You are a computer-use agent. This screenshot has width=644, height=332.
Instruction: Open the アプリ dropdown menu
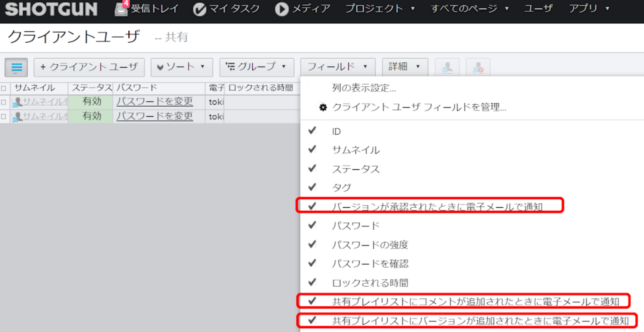[x=589, y=8]
